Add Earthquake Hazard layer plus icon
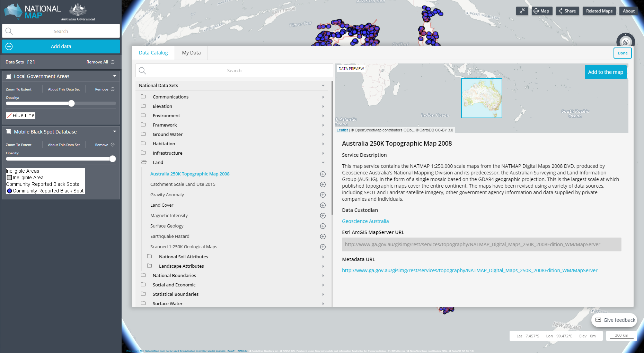Screen dimensions: 644x353 pyautogui.click(x=323, y=236)
